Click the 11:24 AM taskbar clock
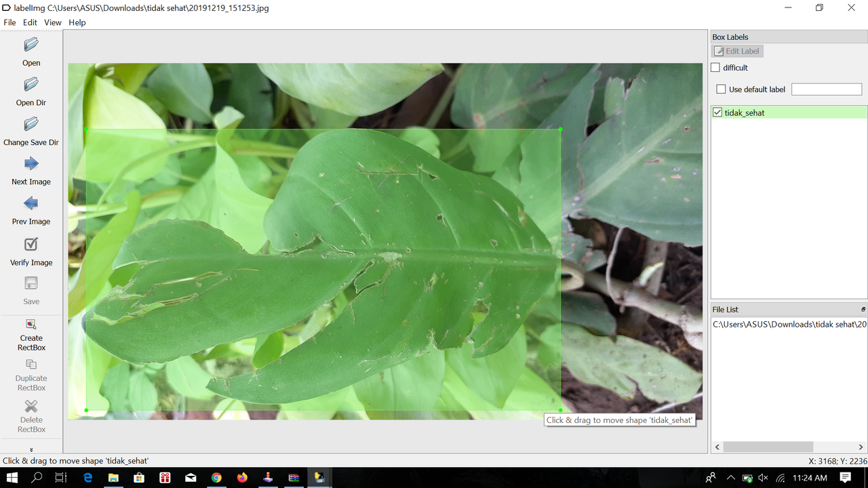This screenshot has width=868, height=488. pyautogui.click(x=810, y=478)
